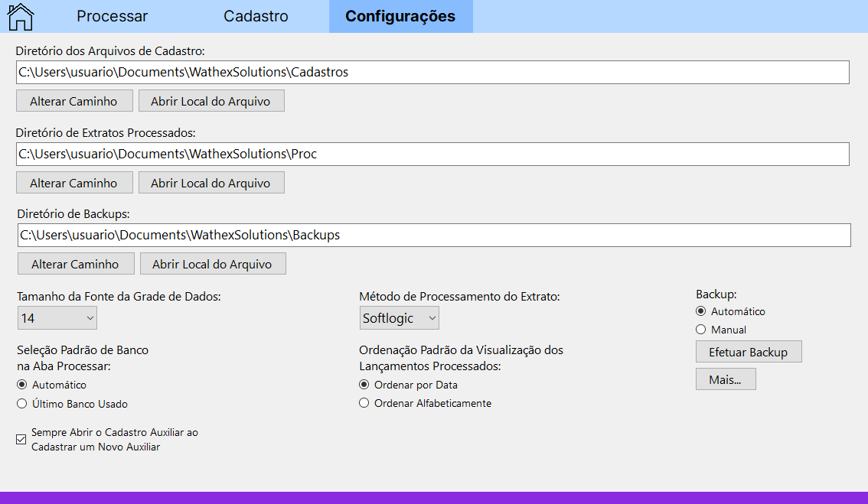Click the Mais... button

[x=725, y=379]
